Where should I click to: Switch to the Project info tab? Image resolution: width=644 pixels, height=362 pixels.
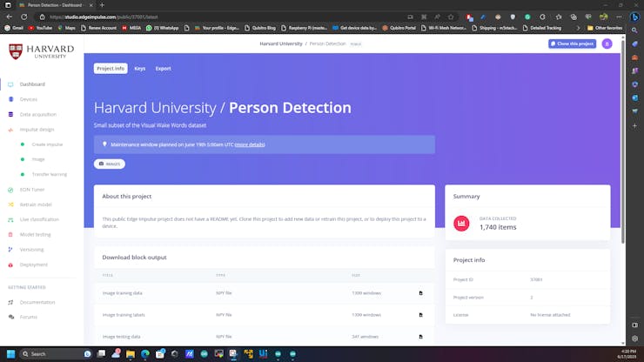click(x=111, y=69)
